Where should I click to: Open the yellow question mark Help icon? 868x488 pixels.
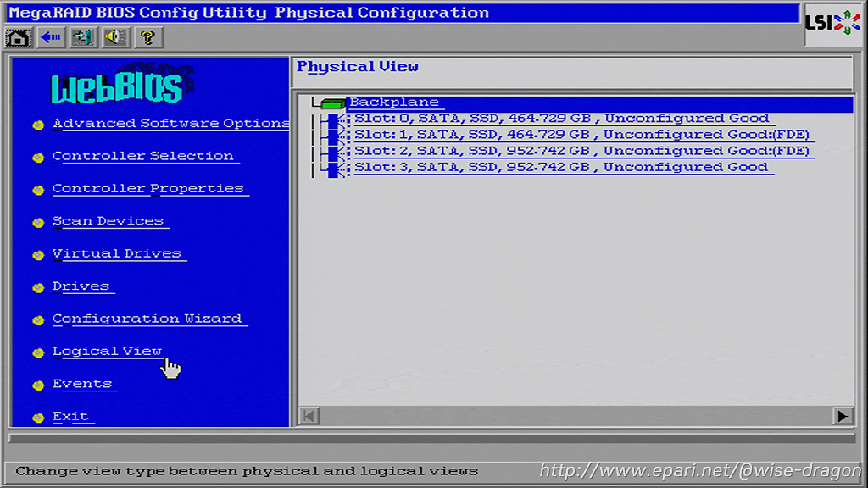coord(148,37)
